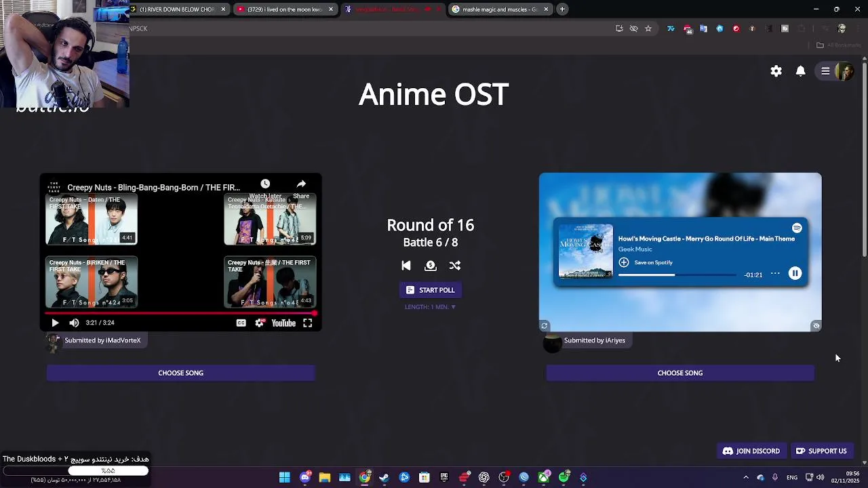Enter YouTube fullscreen mode
This screenshot has width=868, height=488.
click(x=307, y=323)
